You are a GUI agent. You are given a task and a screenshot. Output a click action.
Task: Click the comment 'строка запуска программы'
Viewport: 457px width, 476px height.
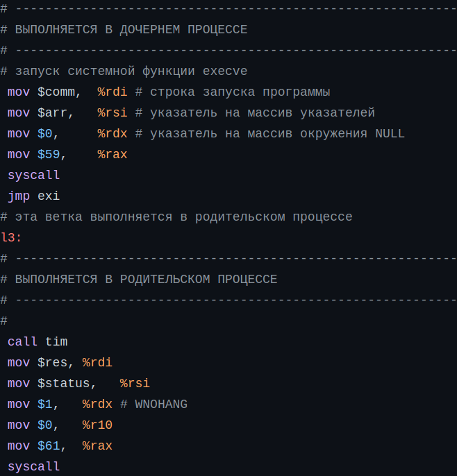pyautogui.click(x=240, y=92)
